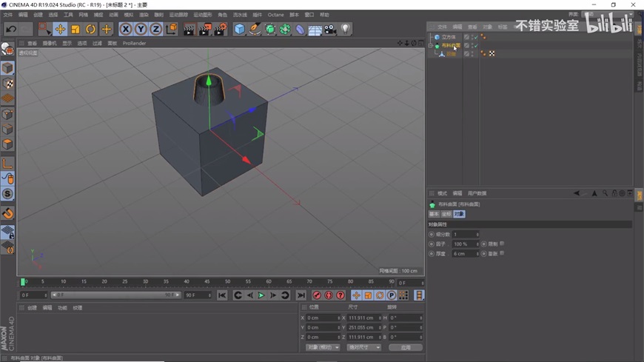Click the 厚度 thickness input field

tap(465, 253)
